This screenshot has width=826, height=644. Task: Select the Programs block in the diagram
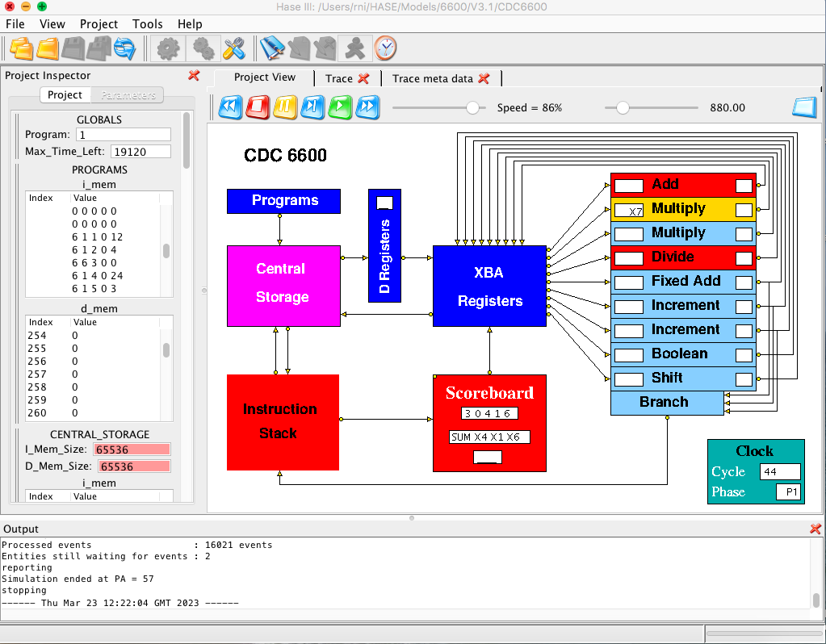(x=283, y=201)
